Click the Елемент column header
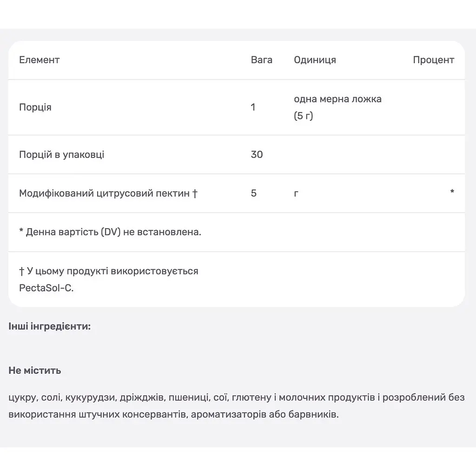Image resolution: width=476 pixels, height=476 pixels. [39, 60]
